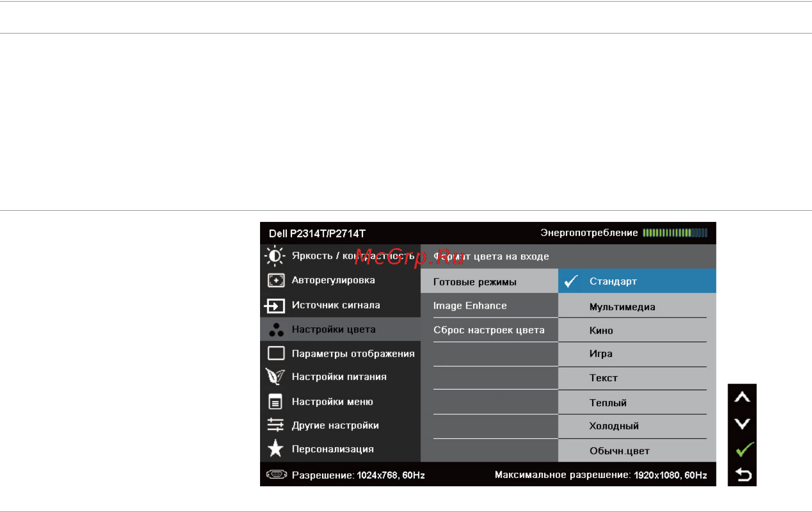Choose the Холодный preset mode
The image size is (812, 512).
(637, 426)
